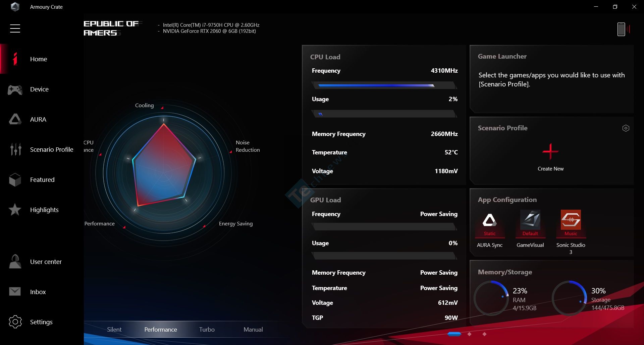
Task: Go to AURA label
Action: tap(38, 120)
